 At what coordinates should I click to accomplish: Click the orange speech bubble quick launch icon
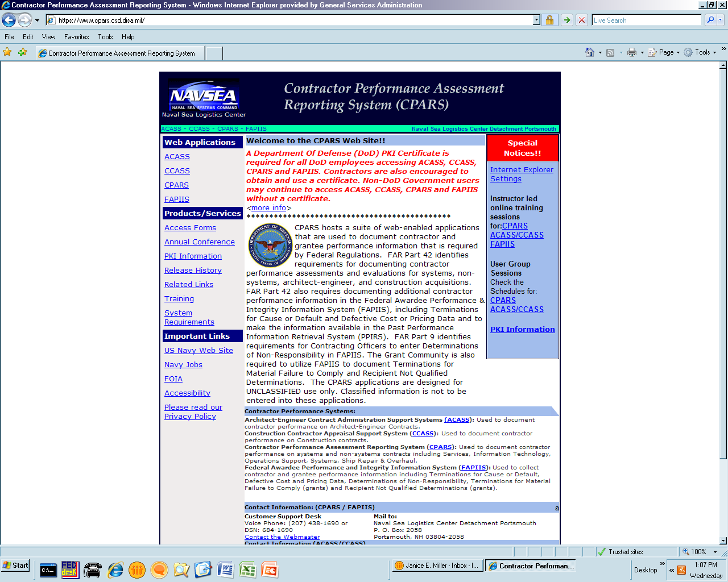point(159,569)
